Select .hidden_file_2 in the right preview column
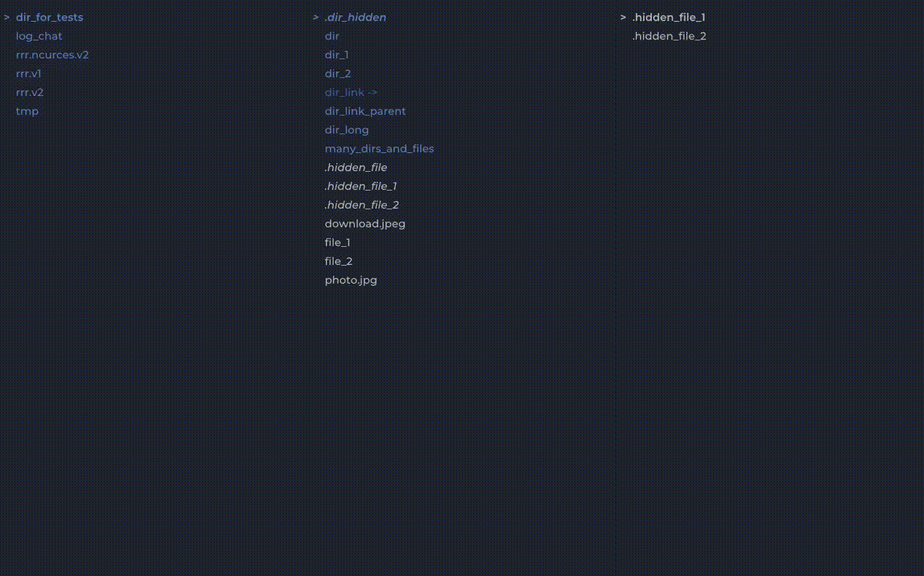Screen dimensions: 924x576 [669, 36]
